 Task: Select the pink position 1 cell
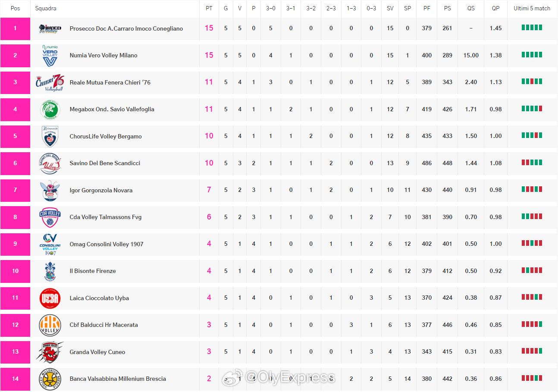(x=16, y=29)
